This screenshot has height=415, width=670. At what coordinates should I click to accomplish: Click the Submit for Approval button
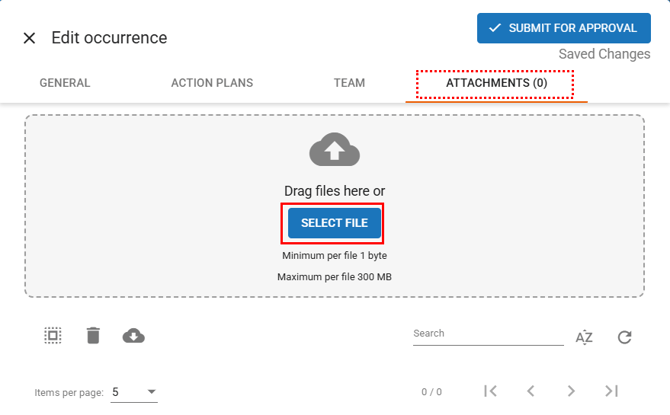[564, 28]
